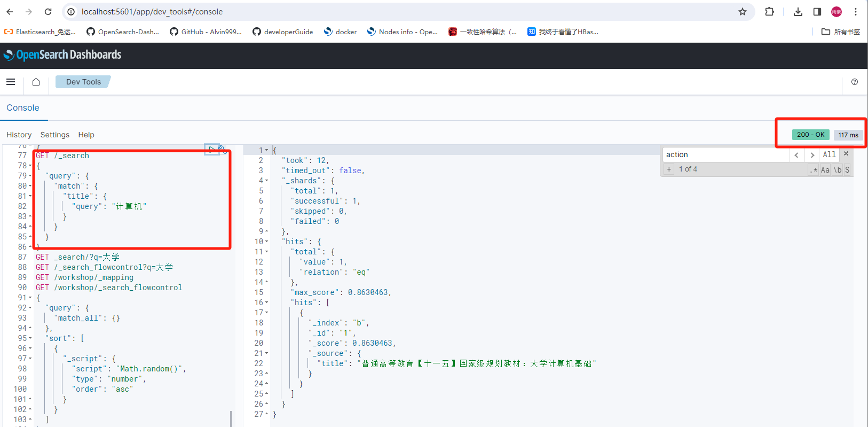Screen dimensions: 868x427
Task: Collapse the hits block at output line 10
Action: tap(266, 242)
